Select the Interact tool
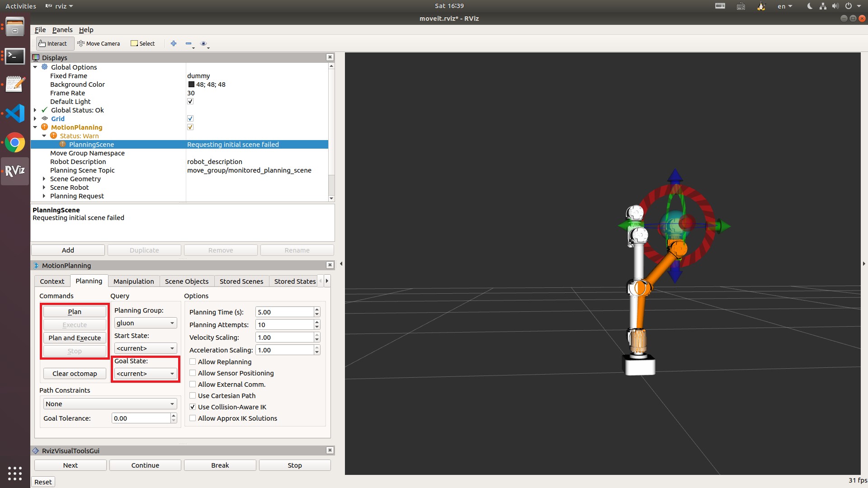 (53, 43)
